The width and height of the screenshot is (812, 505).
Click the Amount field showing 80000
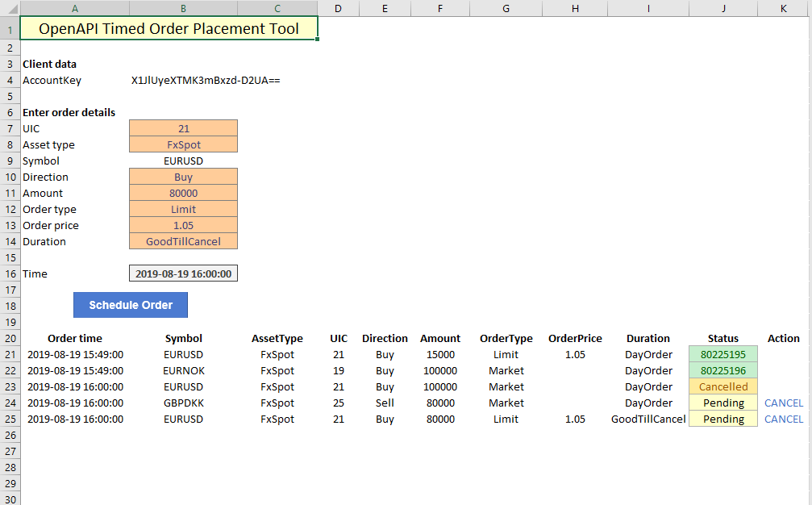pos(183,193)
